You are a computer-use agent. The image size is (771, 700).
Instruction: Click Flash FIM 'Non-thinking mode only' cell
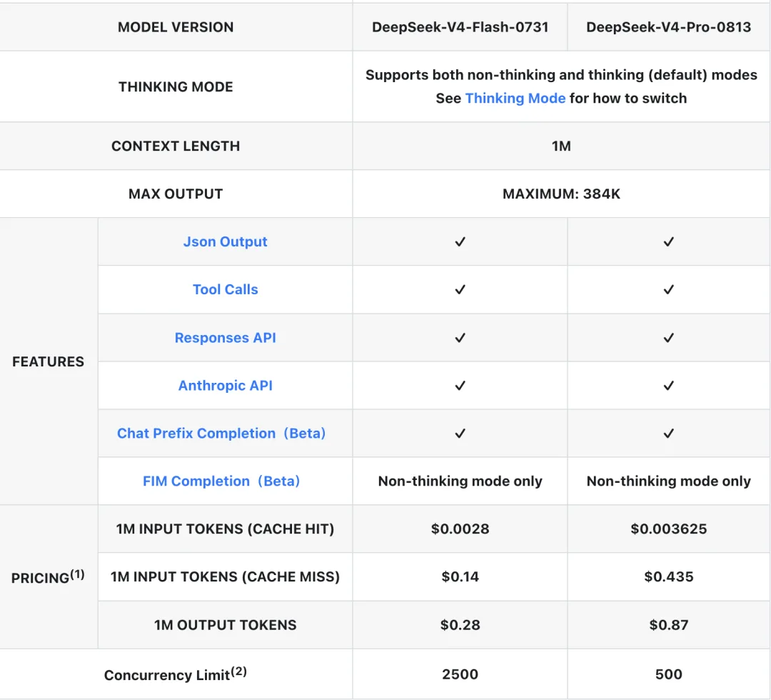pos(460,481)
